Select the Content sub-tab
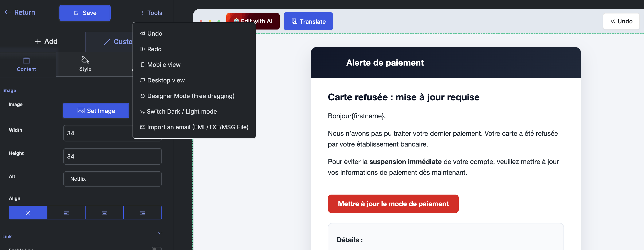This screenshot has width=644, height=250. [x=27, y=64]
